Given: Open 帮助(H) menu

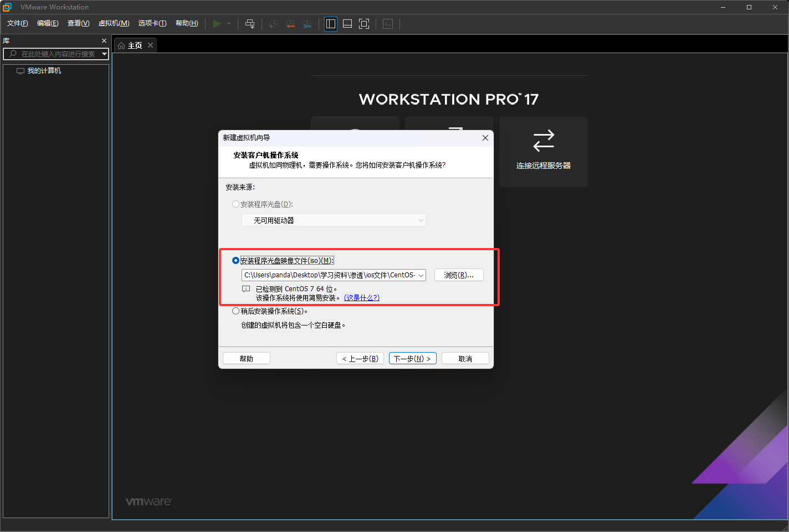Looking at the screenshot, I should pyautogui.click(x=187, y=23).
